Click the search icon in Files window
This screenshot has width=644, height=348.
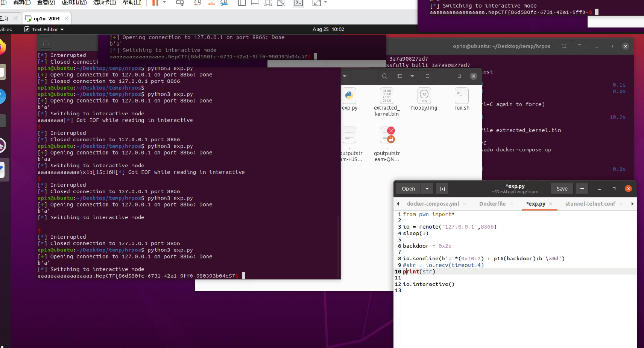point(384,76)
